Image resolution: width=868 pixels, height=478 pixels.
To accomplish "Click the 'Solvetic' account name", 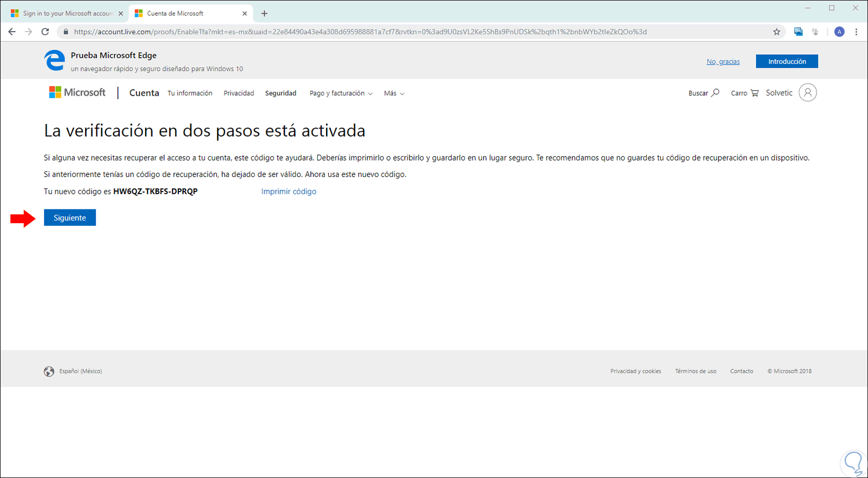I will point(779,93).
